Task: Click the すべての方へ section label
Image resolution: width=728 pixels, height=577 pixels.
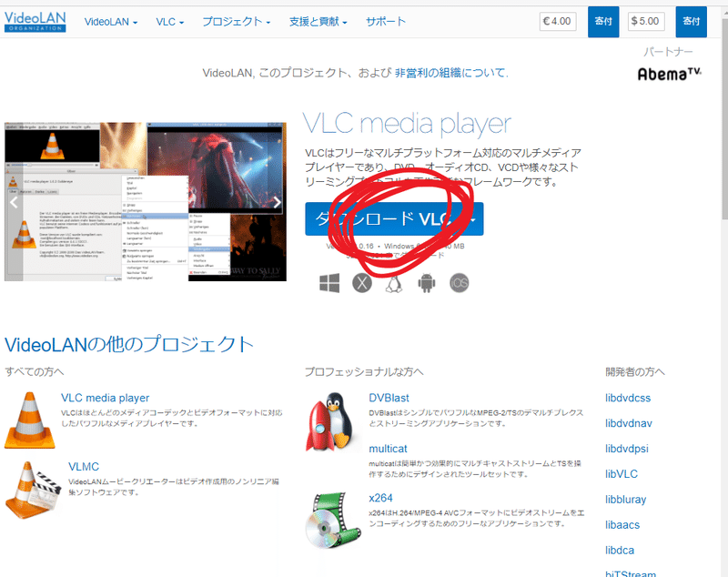Action: (34, 371)
